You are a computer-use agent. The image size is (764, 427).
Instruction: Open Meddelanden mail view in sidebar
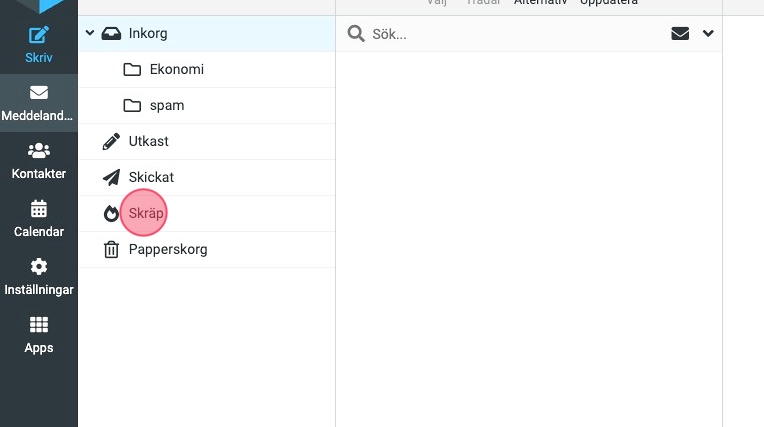38,103
